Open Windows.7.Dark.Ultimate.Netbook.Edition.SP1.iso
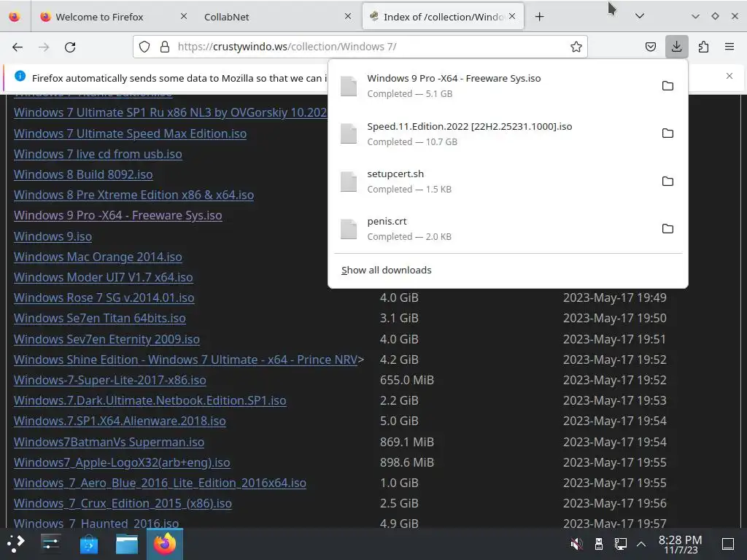747x560 pixels. pos(150,400)
